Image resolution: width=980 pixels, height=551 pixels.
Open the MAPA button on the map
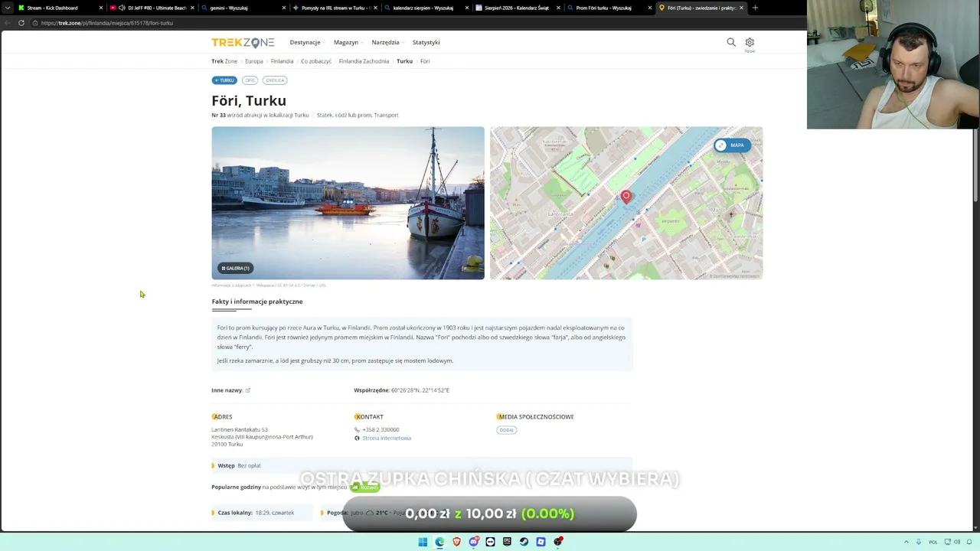click(x=733, y=145)
